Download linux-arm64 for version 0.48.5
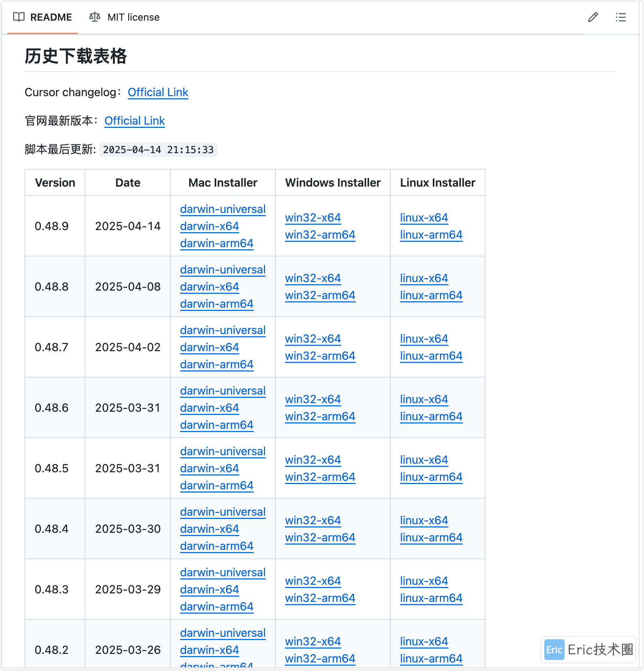 point(431,477)
